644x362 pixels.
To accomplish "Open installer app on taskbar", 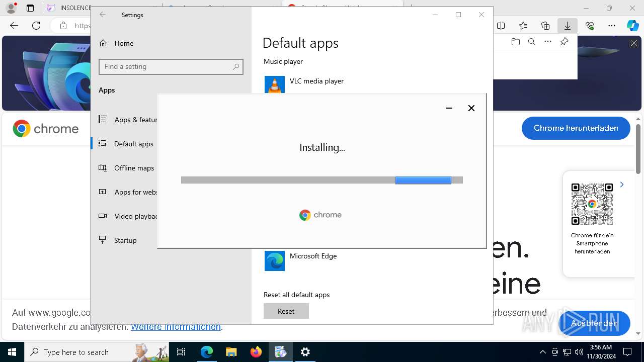I will [x=280, y=352].
